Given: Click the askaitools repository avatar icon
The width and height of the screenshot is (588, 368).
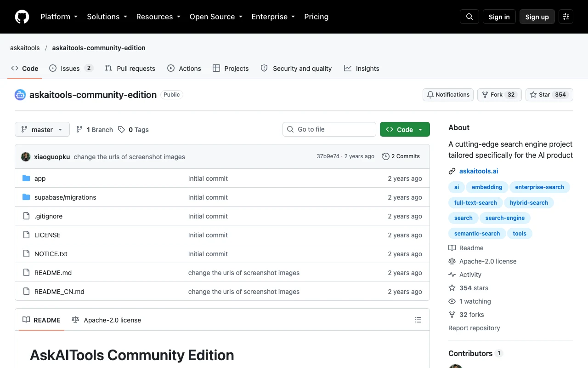Looking at the screenshot, I should pos(20,95).
